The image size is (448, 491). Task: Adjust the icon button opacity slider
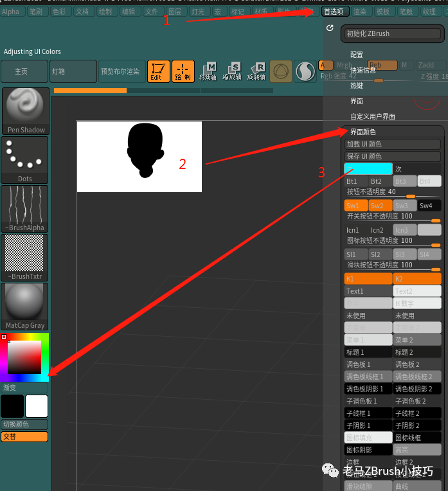click(x=393, y=241)
